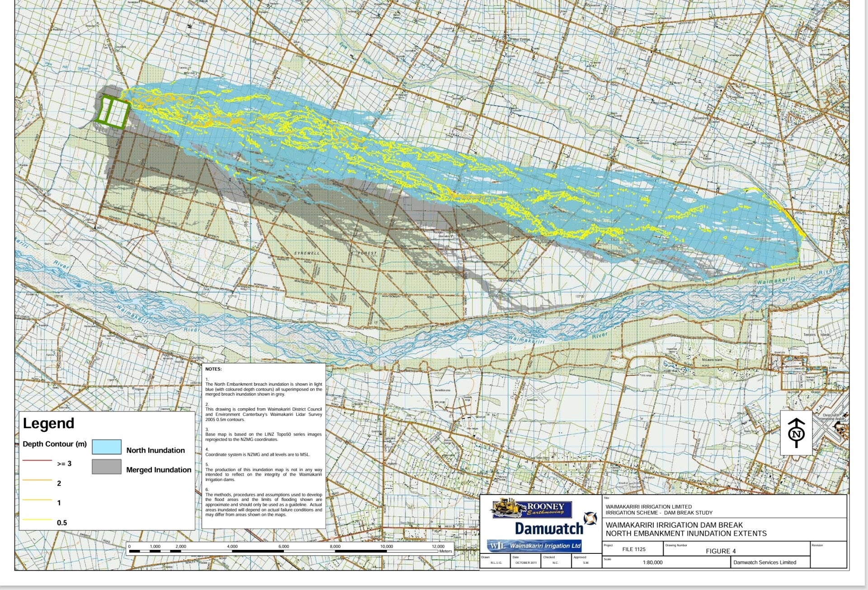868x590 pixels.
Task: Click the Damwatch circular swirl emblem
Action: 590,518
